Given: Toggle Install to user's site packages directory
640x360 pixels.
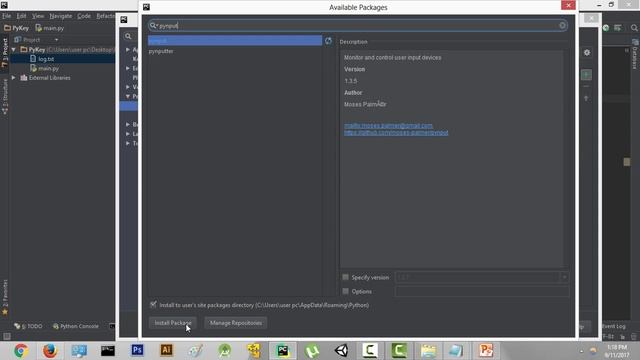Looking at the screenshot, I should [153, 304].
